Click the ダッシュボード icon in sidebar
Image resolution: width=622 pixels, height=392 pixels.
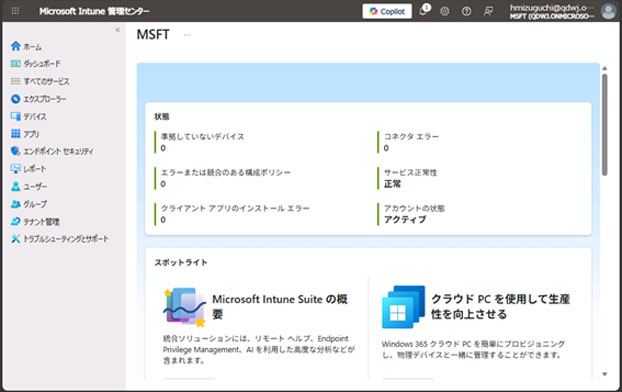[15, 63]
